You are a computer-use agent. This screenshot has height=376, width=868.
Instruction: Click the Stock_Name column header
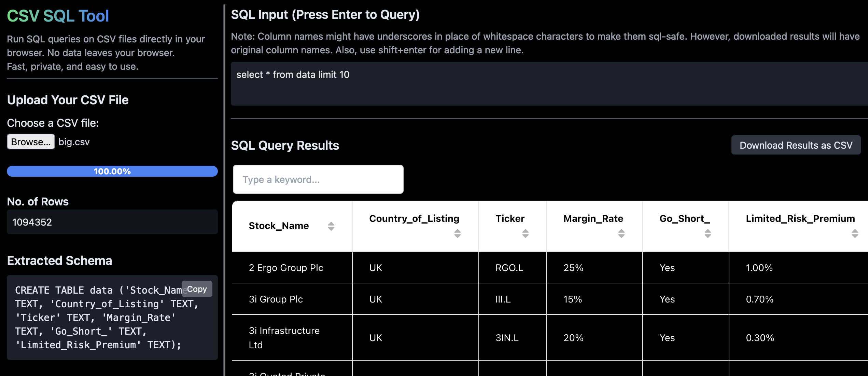279,226
